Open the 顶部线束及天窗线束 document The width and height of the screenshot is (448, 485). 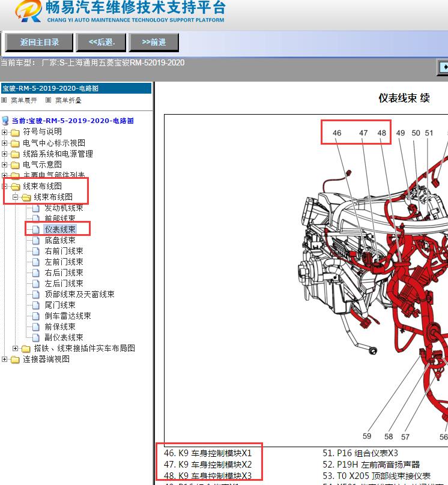(x=79, y=294)
